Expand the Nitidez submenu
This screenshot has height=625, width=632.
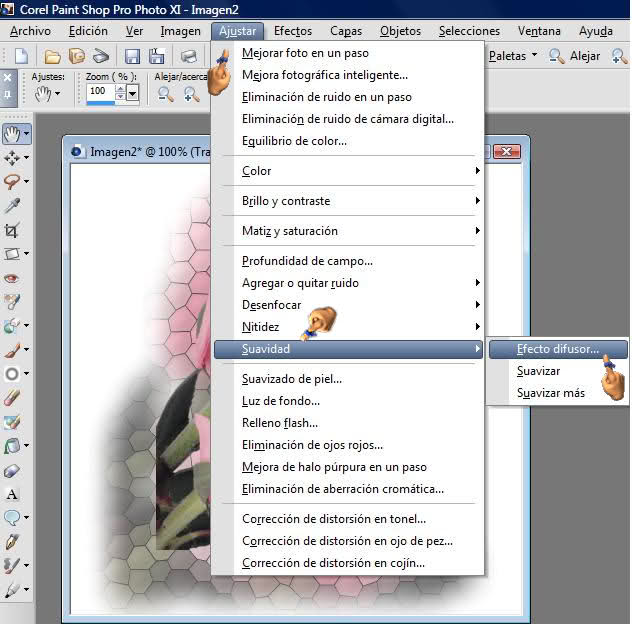[349, 327]
